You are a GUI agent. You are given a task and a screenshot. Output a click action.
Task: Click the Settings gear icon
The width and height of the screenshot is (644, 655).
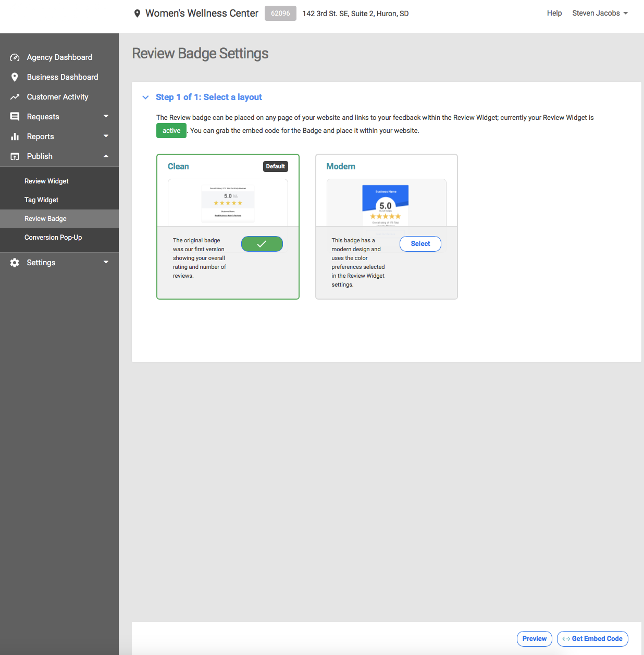coord(15,263)
